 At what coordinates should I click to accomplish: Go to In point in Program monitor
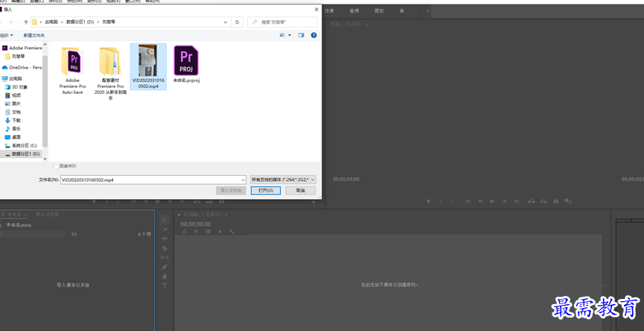click(x=468, y=201)
